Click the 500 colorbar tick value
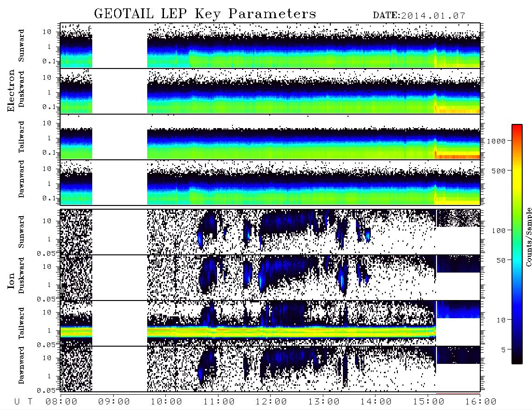The image size is (532, 410). click(498, 171)
